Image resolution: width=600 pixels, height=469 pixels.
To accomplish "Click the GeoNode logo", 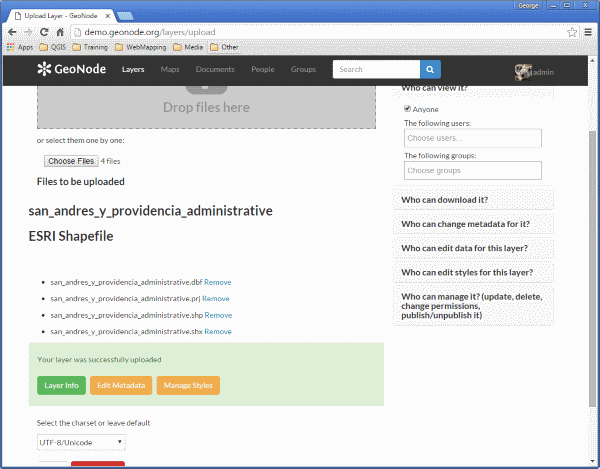I will coord(72,69).
